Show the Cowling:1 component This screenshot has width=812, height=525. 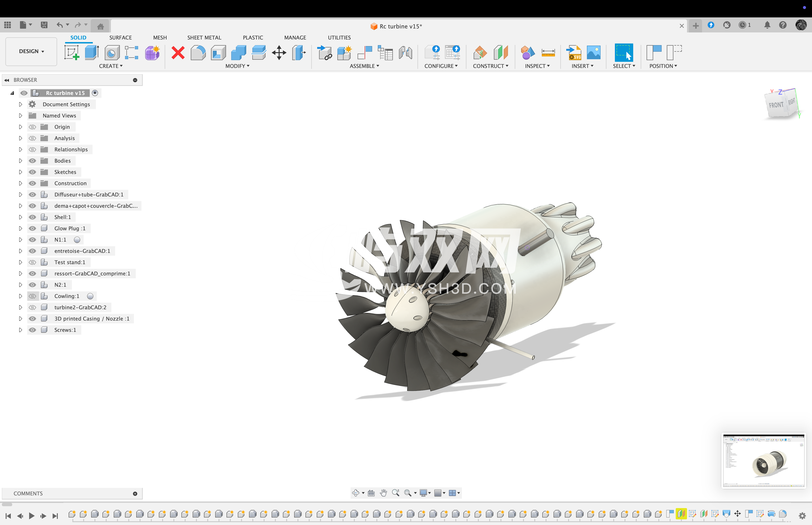pyautogui.click(x=32, y=296)
